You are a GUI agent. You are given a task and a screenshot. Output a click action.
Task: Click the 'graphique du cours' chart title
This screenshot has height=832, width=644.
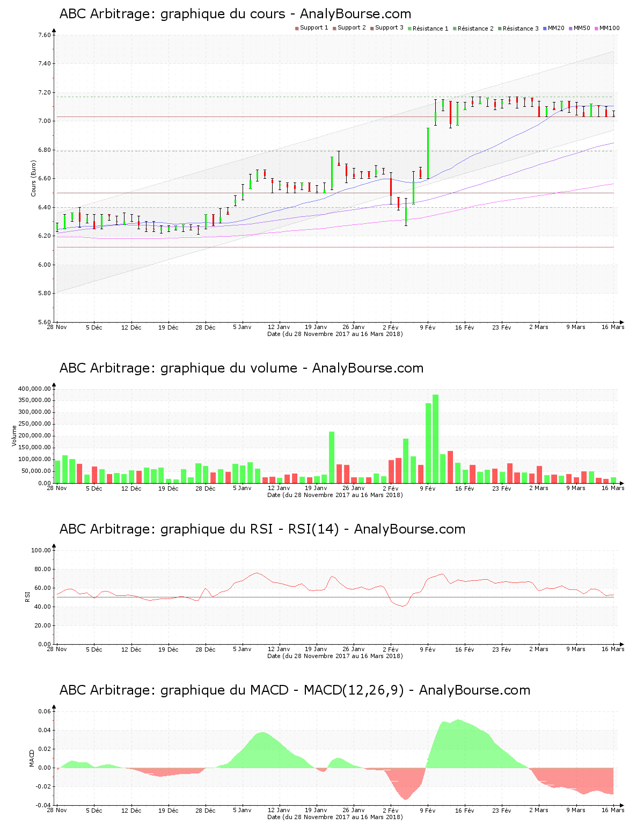235,14
